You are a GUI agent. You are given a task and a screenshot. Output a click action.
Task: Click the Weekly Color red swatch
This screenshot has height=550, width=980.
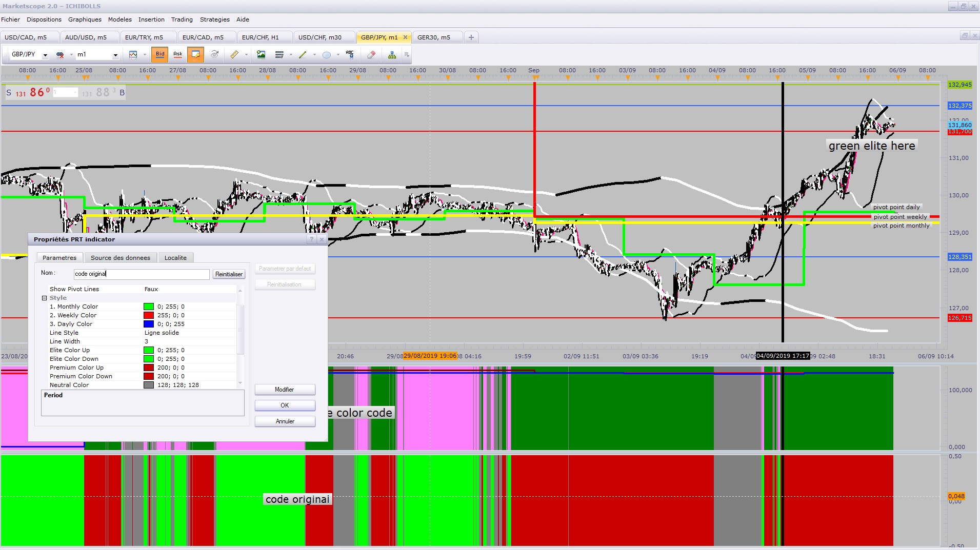point(149,315)
